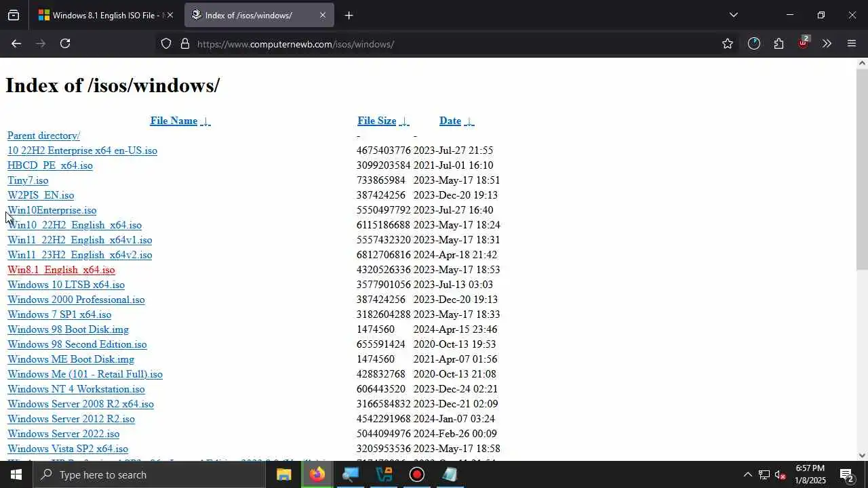Click the muted volume tray icon
This screenshot has height=488, width=868.
click(781, 474)
